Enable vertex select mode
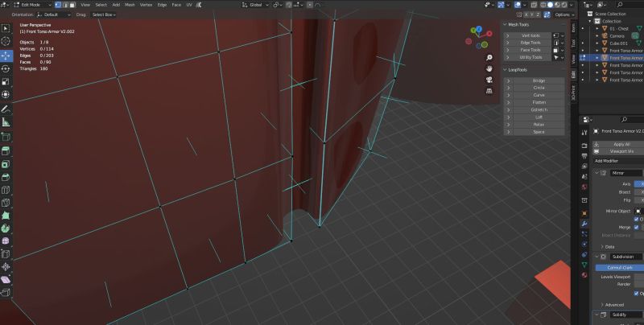 click(x=58, y=5)
